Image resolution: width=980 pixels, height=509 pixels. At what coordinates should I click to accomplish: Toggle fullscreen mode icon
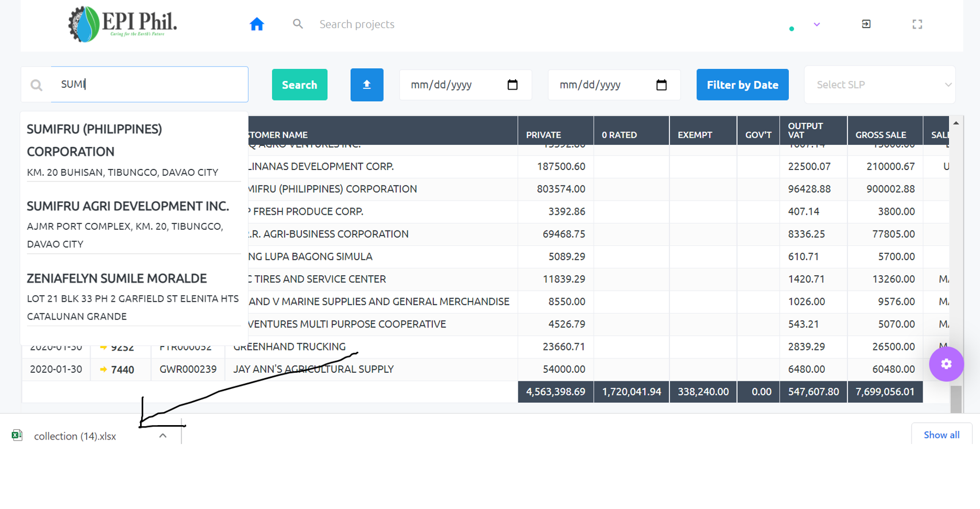click(x=917, y=24)
